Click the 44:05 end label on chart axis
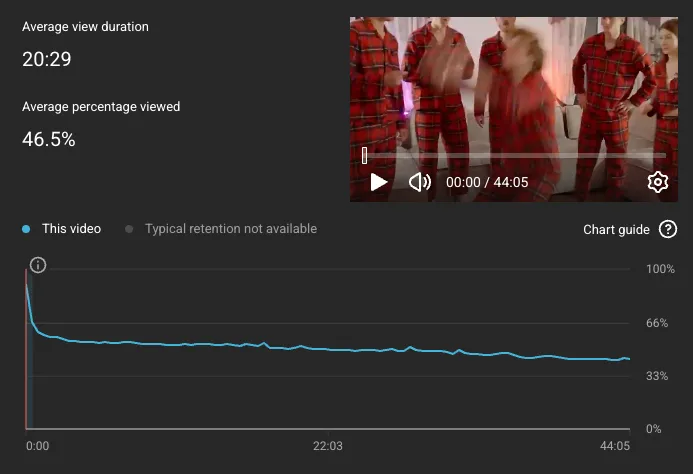693x474 pixels. click(x=615, y=446)
